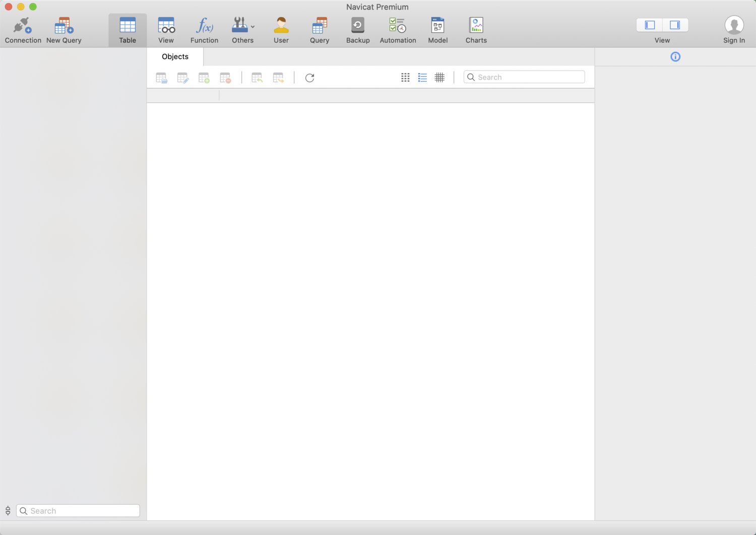756x535 pixels.
Task: Open the Others tools dropdown
Action: 243,30
